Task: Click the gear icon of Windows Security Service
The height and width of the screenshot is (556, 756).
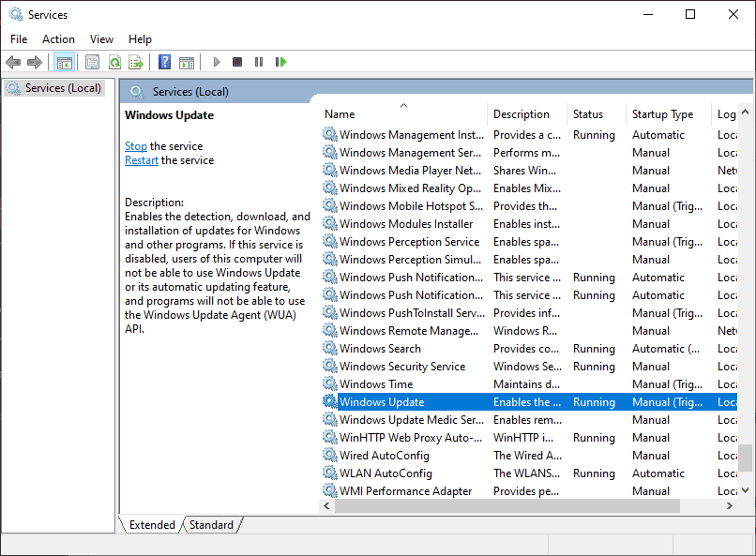Action: [x=330, y=366]
